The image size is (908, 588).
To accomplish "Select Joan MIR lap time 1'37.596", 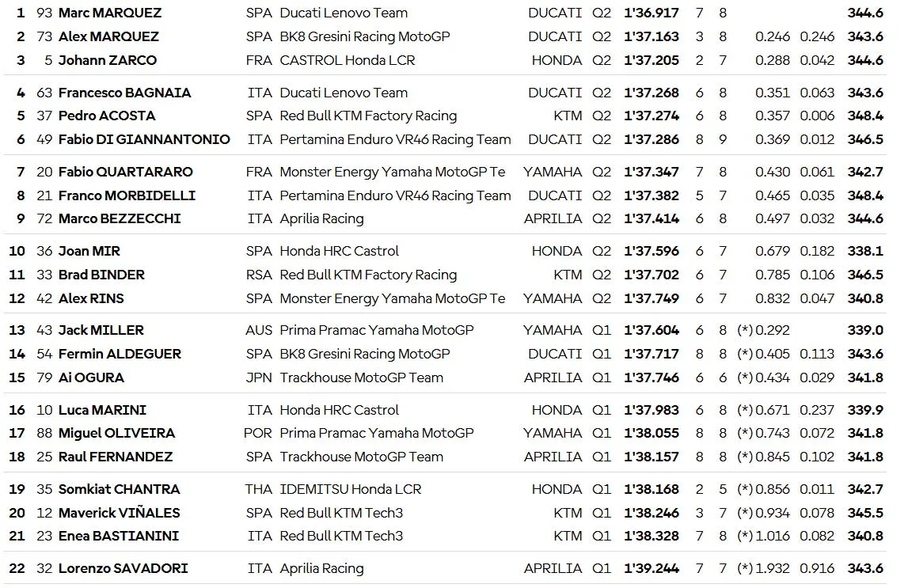I will pos(651,251).
